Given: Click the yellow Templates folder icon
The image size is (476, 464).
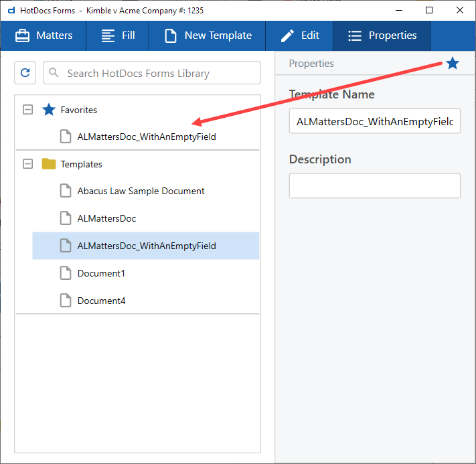Looking at the screenshot, I should (x=49, y=164).
